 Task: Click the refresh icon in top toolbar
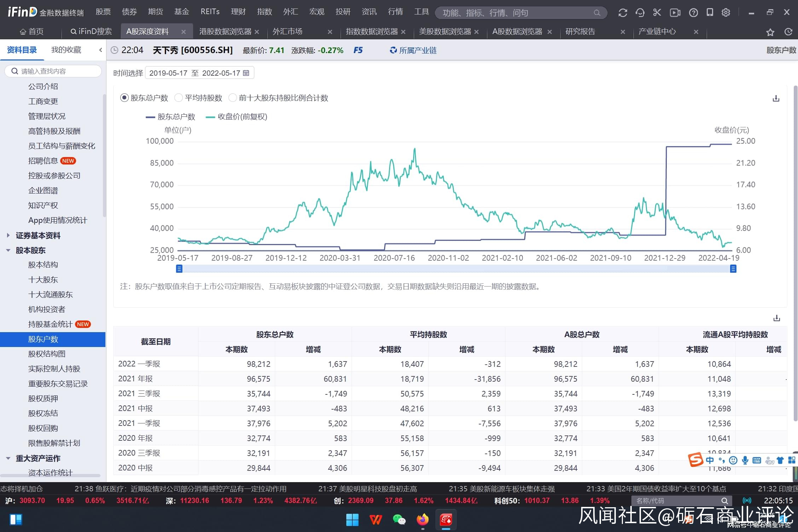click(623, 13)
